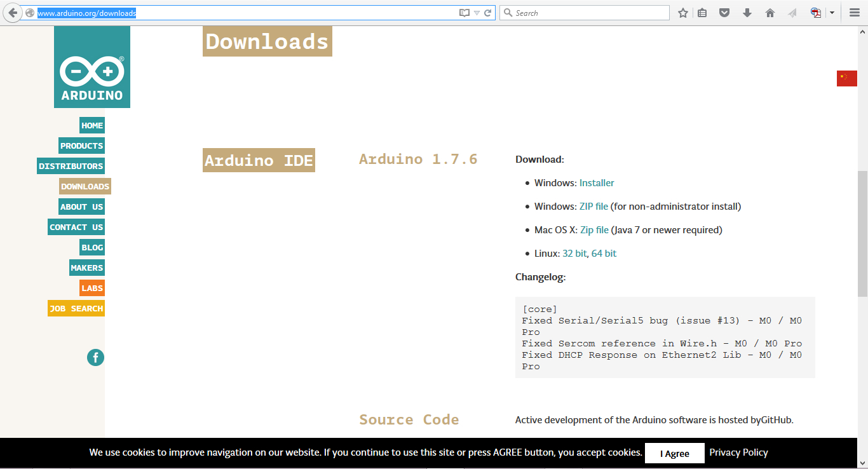
Task: Download Mac OS X Zip file
Action: coord(594,230)
